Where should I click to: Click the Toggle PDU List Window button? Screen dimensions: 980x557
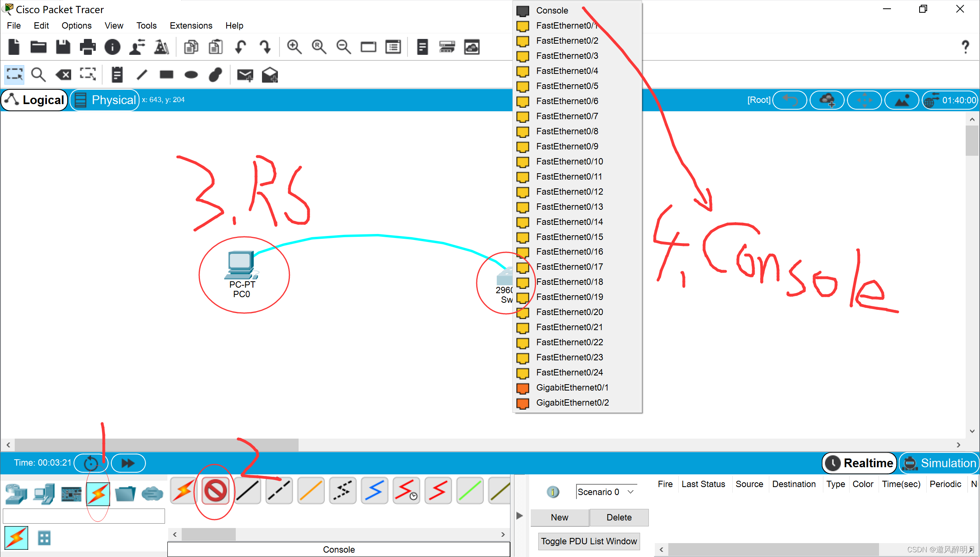tap(589, 541)
